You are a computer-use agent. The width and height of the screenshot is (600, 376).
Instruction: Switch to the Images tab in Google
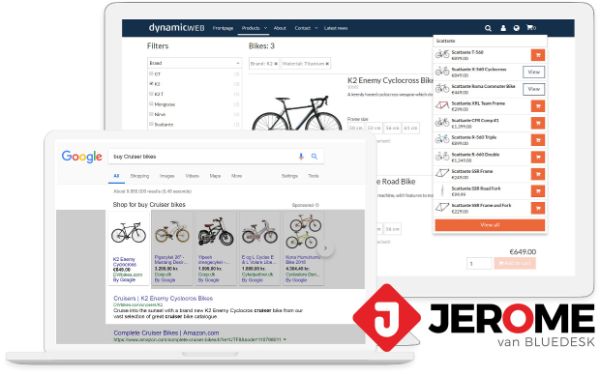(167, 176)
